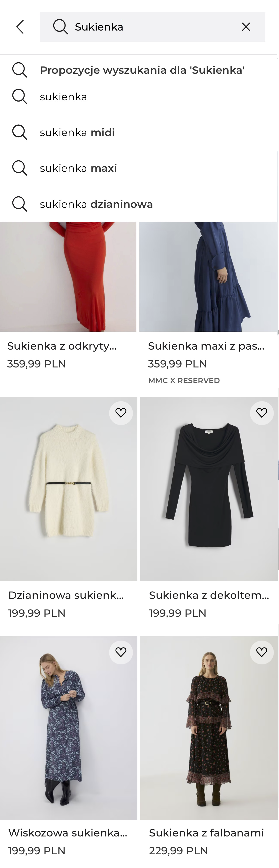Click magnifier icon beside 'sukienka maxi'
Screen dimensions: 279x868
pyautogui.click(x=20, y=168)
